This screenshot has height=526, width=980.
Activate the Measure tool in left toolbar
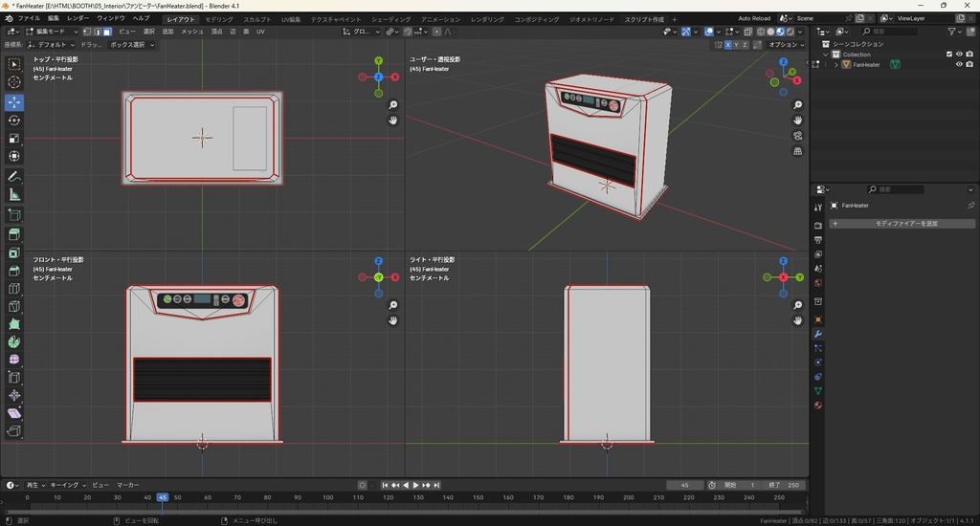tap(14, 194)
